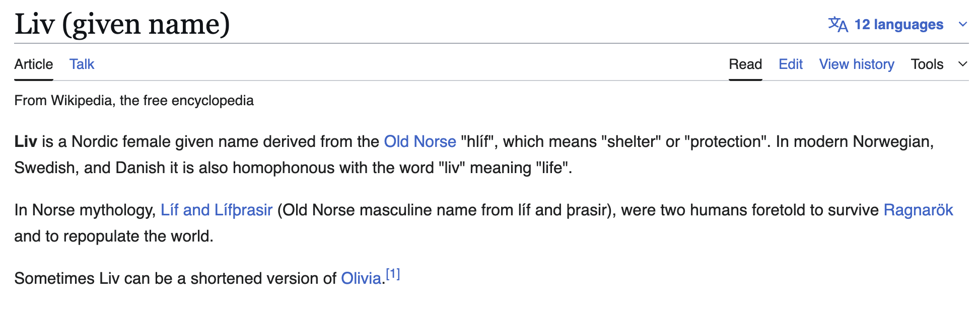
Task: Click the Liv (given name) page title
Action: pyautogui.click(x=122, y=24)
